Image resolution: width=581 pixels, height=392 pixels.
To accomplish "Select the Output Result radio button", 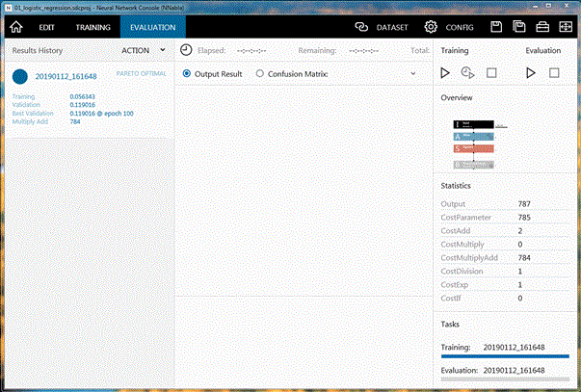I will [187, 74].
